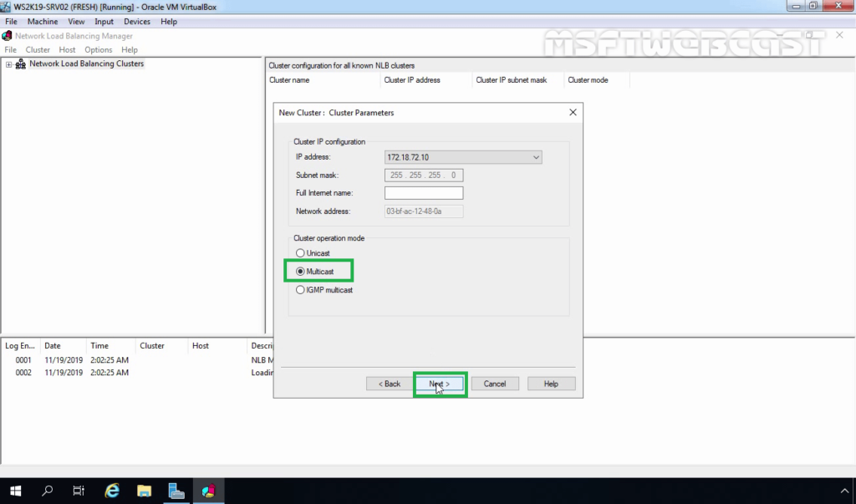Click the Cluster name column header
The width and height of the screenshot is (856, 504).
pyautogui.click(x=324, y=80)
